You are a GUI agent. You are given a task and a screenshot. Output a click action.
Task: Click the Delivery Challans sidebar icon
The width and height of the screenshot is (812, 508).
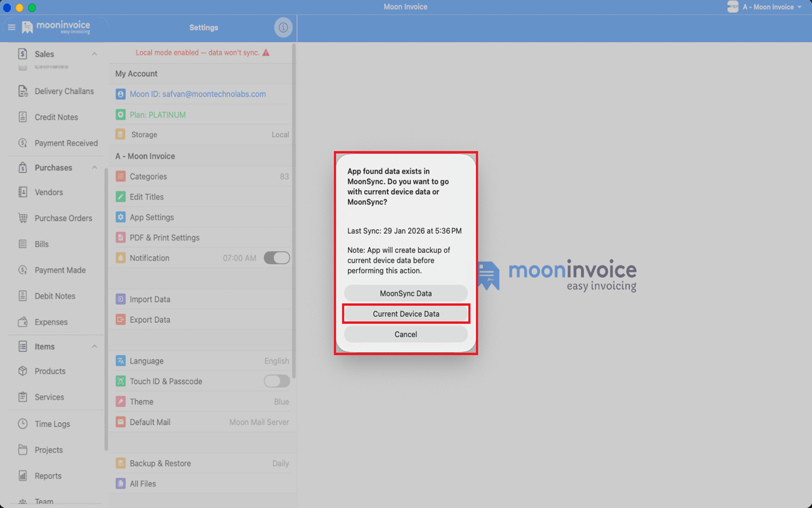23,91
